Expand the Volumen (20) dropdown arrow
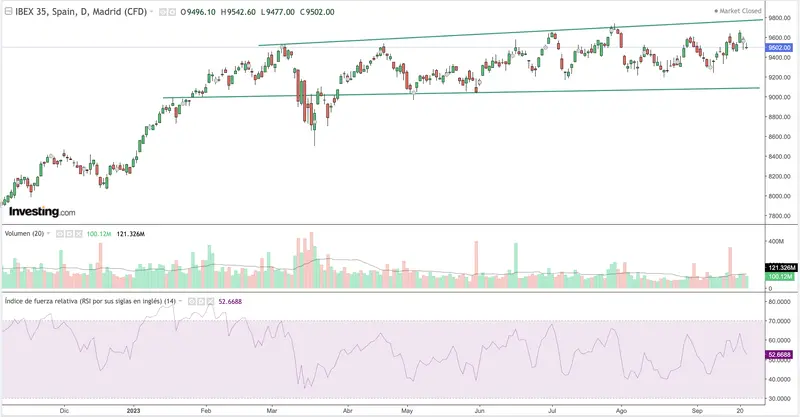Image resolution: width=800 pixels, height=417 pixels. pos(47,233)
